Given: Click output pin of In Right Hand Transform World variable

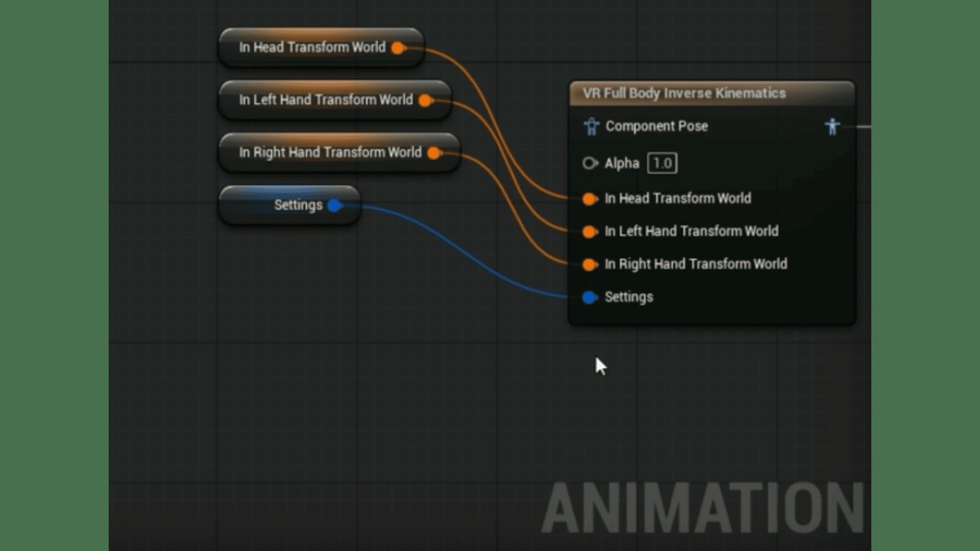Looking at the screenshot, I should pos(434,152).
